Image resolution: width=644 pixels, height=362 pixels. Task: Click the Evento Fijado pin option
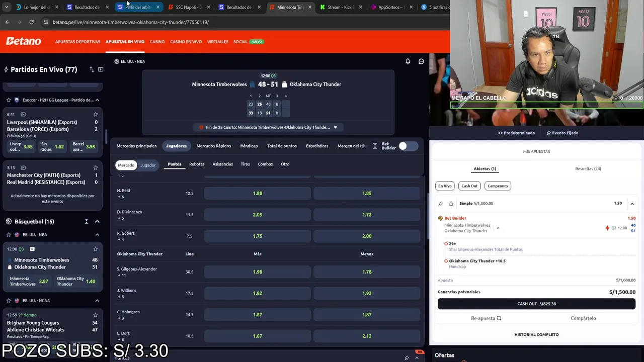click(x=562, y=133)
